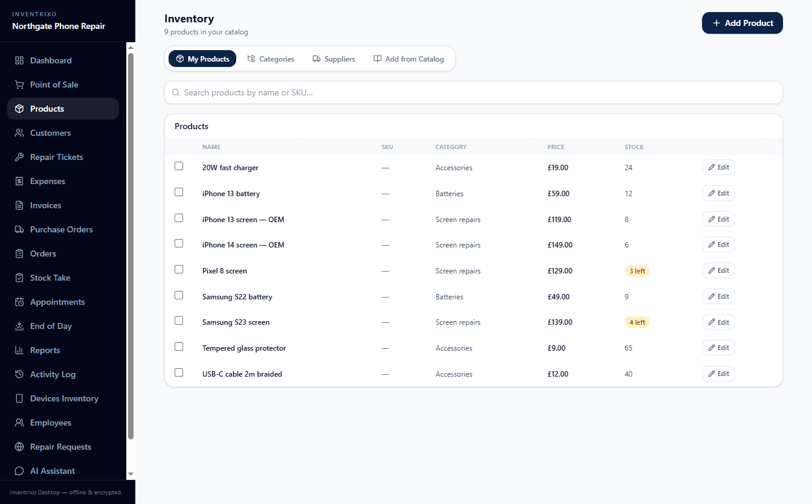Screen dimensions: 812x504
Task: Click the Purchase Orders truck icon
Action: click(x=19, y=229)
